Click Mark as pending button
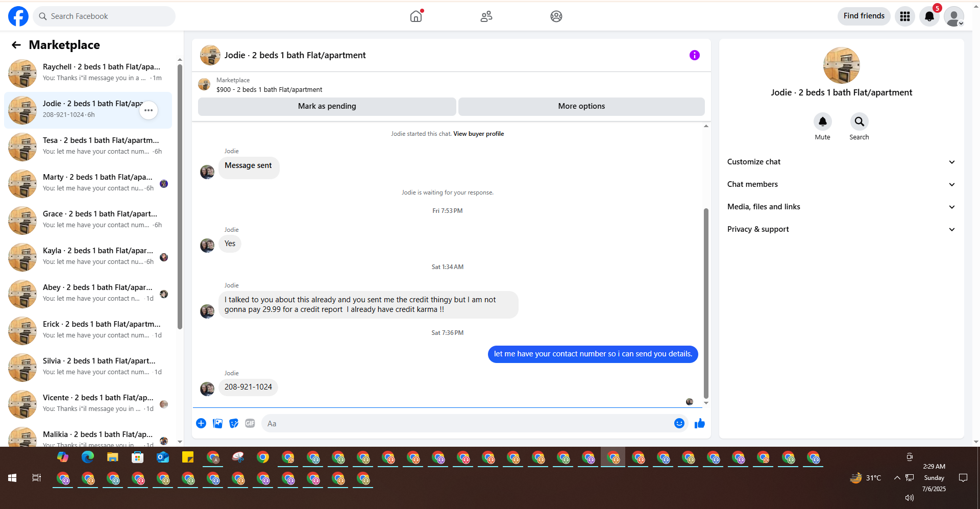 click(327, 106)
